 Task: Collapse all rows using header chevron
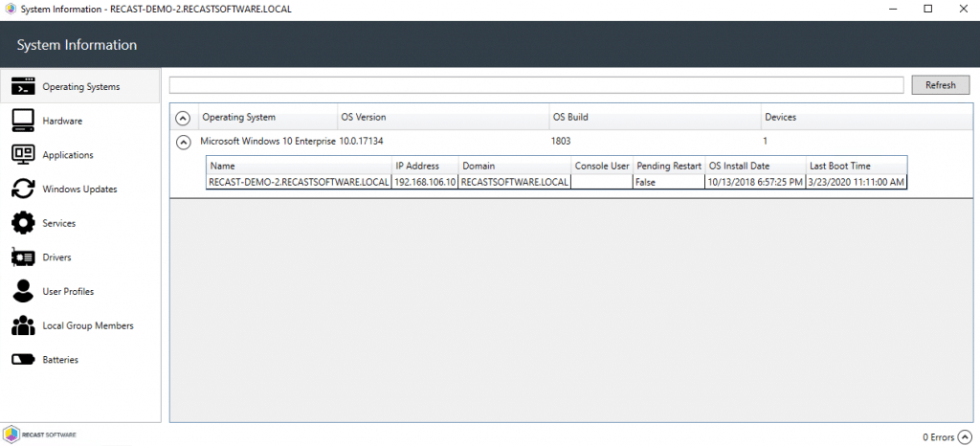coord(183,118)
